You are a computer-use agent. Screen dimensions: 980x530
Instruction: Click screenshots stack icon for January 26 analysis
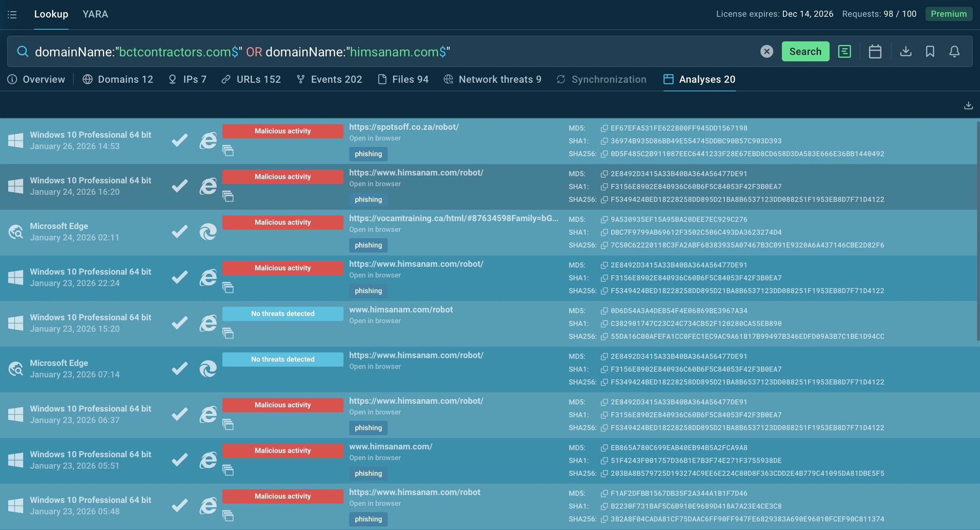(x=228, y=151)
